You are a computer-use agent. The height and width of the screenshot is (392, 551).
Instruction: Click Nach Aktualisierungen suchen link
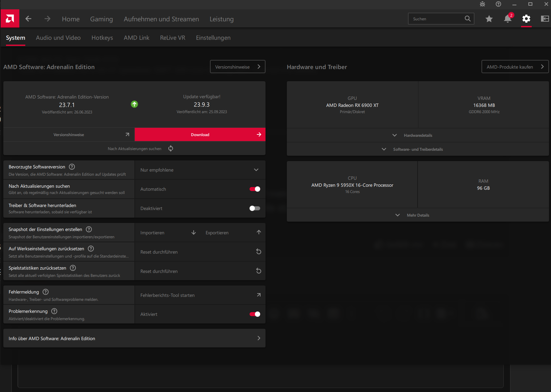click(x=134, y=149)
